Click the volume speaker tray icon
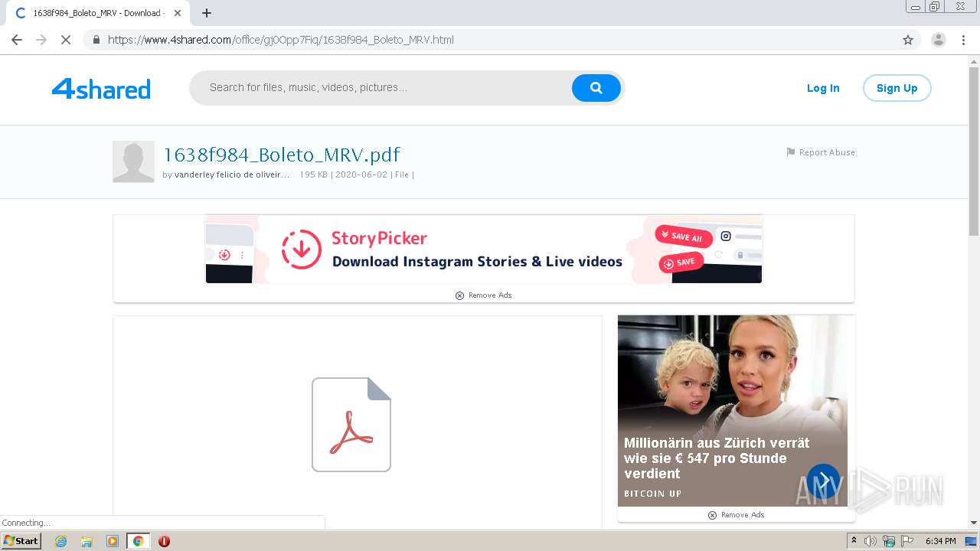 click(x=871, y=541)
